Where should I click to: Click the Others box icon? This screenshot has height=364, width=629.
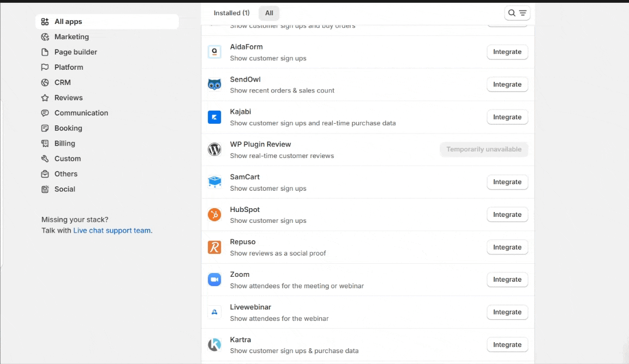(x=45, y=174)
